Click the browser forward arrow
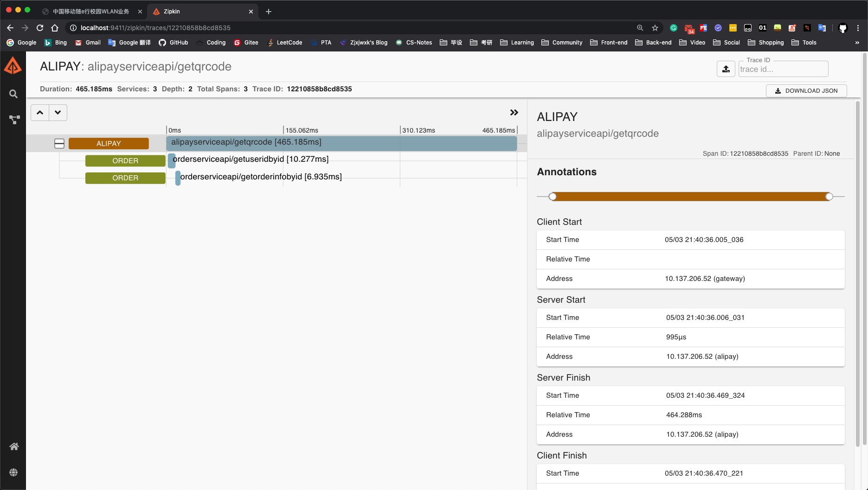 click(25, 28)
